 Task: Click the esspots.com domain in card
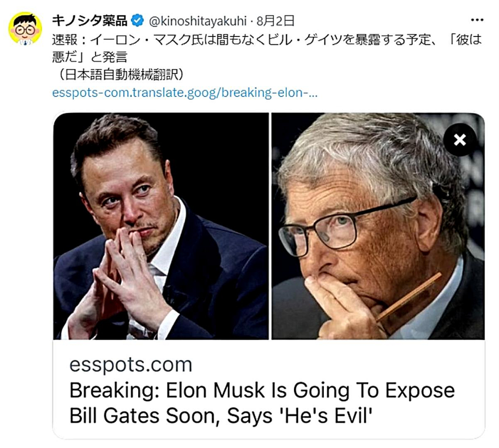point(131,364)
